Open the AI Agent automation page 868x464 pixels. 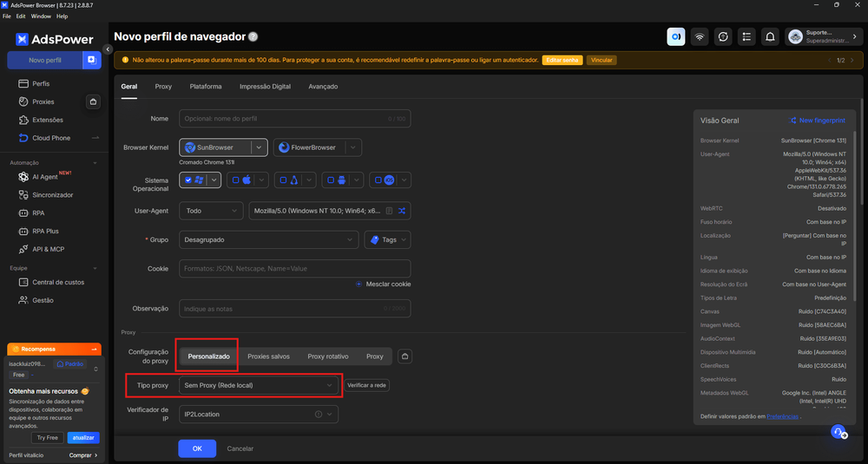pyautogui.click(x=45, y=177)
